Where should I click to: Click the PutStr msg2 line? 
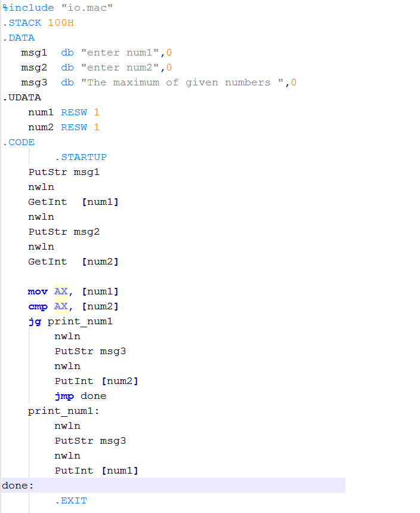(64, 232)
